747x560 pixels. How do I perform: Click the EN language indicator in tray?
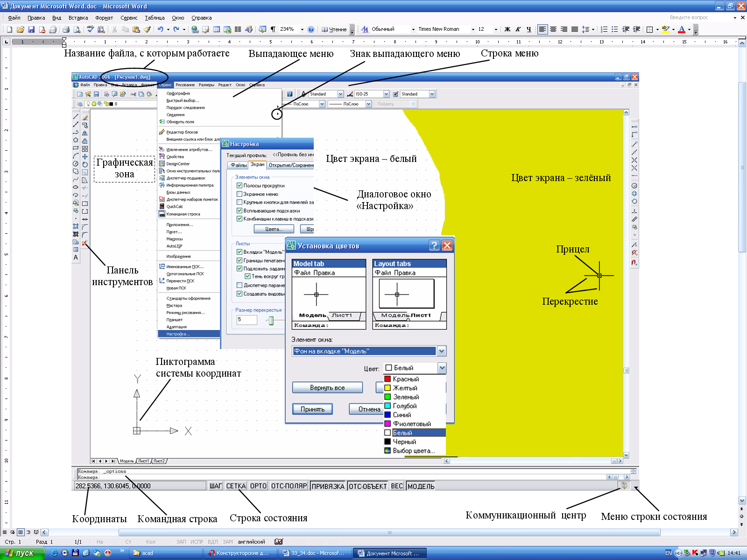coord(668,553)
